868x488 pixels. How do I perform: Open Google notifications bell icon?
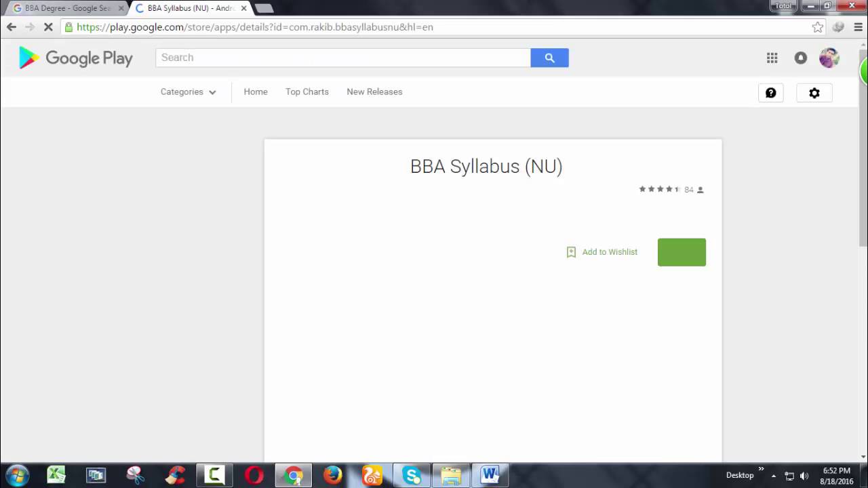click(801, 58)
